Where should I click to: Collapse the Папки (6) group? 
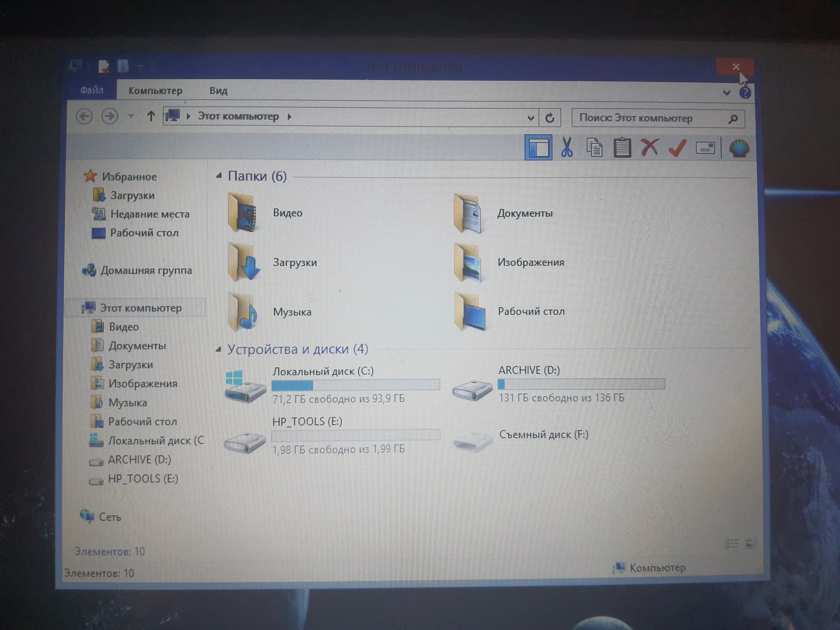(x=218, y=176)
